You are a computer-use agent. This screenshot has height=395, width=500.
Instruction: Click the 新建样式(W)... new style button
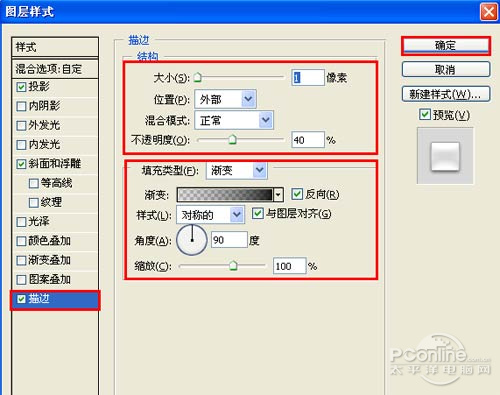(x=446, y=94)
